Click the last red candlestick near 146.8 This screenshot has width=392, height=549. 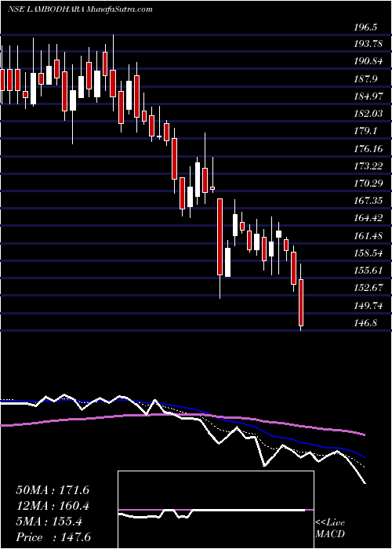coord(300,303)
